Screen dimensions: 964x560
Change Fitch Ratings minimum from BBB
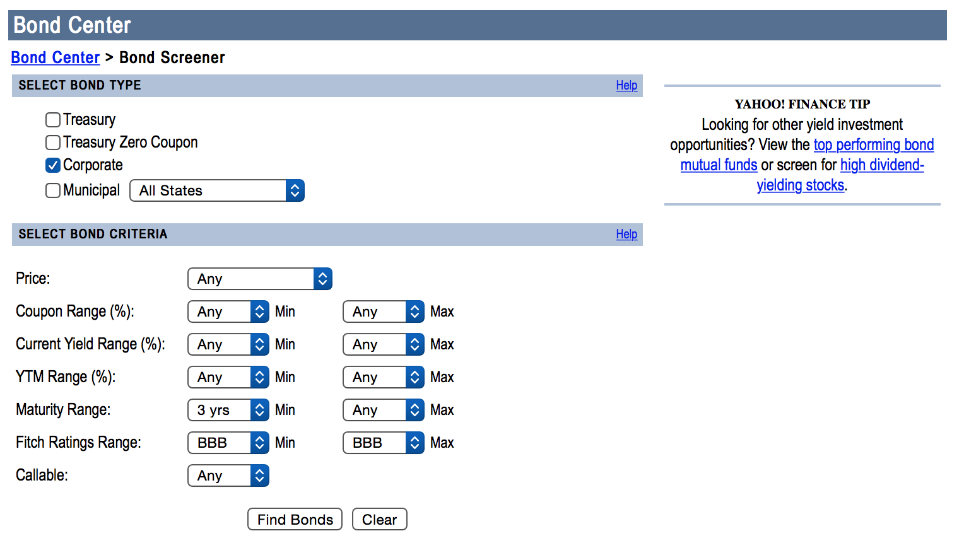(228, 443)
